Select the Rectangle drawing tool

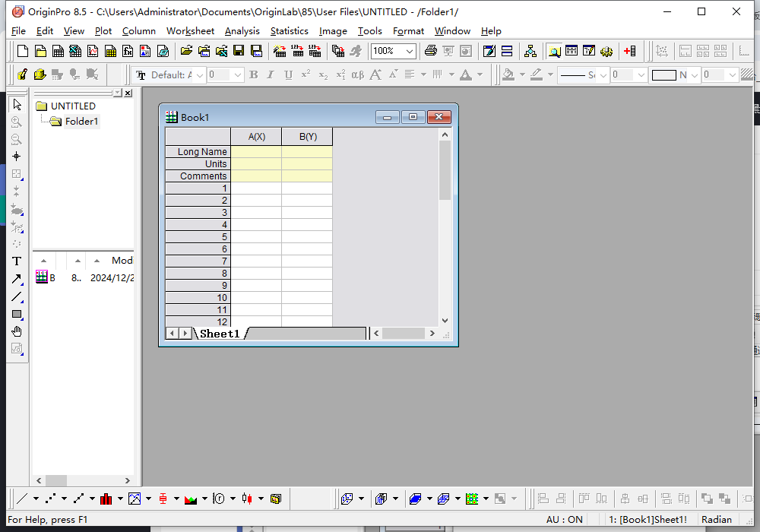tap(17, 315)
